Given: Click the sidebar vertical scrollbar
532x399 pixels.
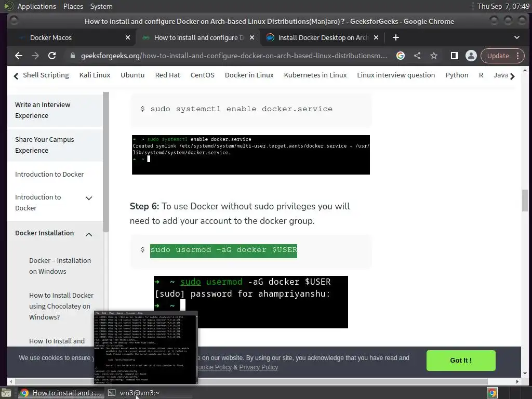Looking at the screenshot, I should click(x=106, y=162).
